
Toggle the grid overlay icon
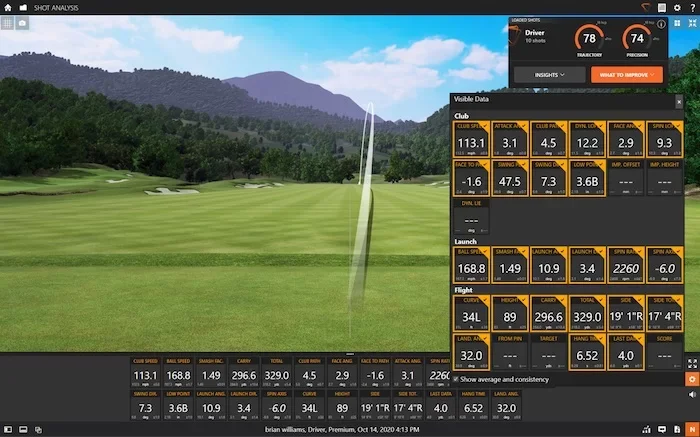[x=7, y=23]
